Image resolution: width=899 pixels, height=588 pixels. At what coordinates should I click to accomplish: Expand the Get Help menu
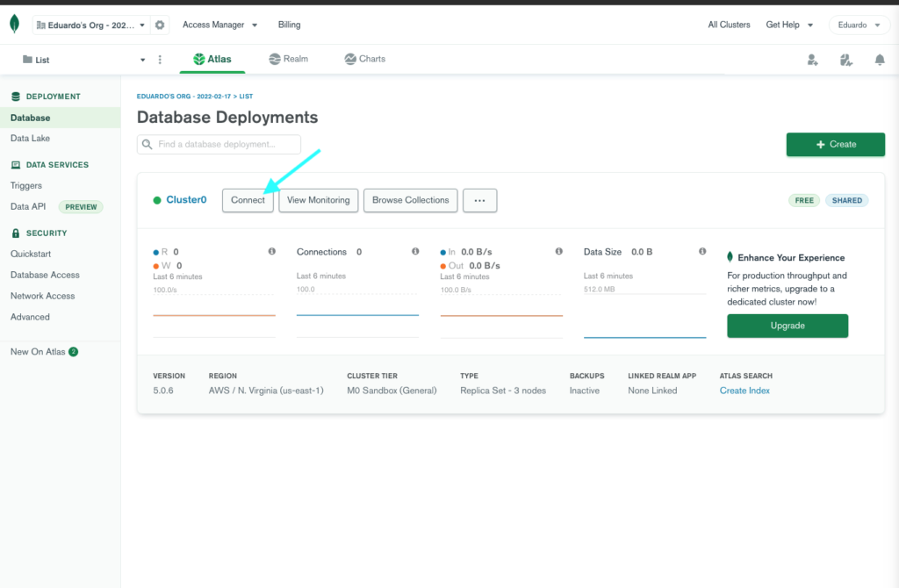(x=789, y=25)
